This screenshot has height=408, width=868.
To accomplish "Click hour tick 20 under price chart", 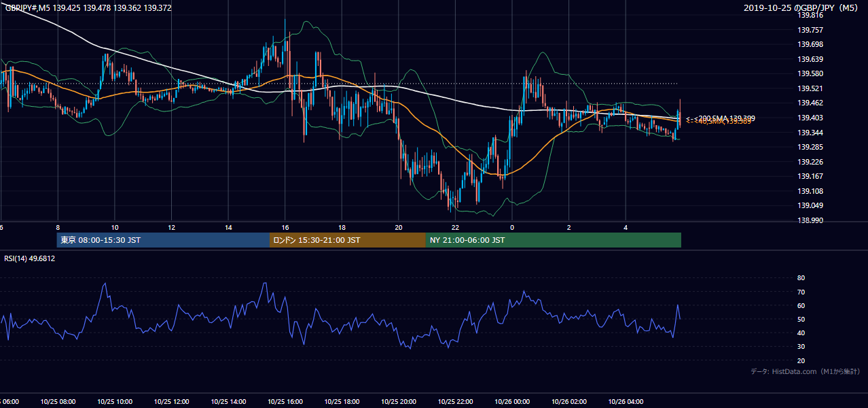I will 399,227.
